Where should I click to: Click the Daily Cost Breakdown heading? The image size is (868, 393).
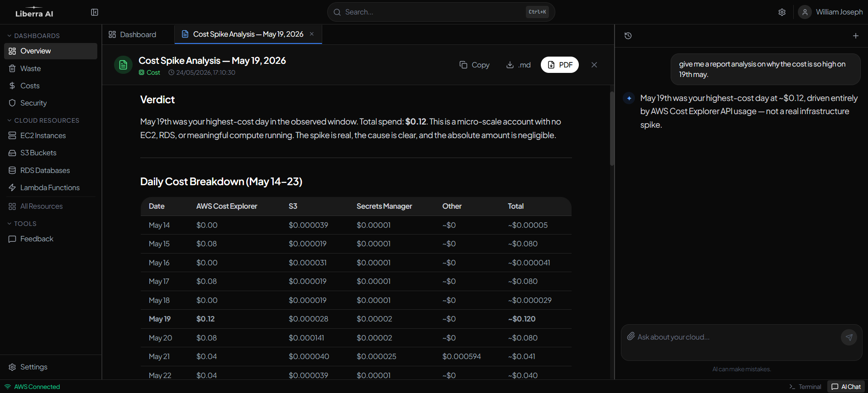click(x=221, y=182)
